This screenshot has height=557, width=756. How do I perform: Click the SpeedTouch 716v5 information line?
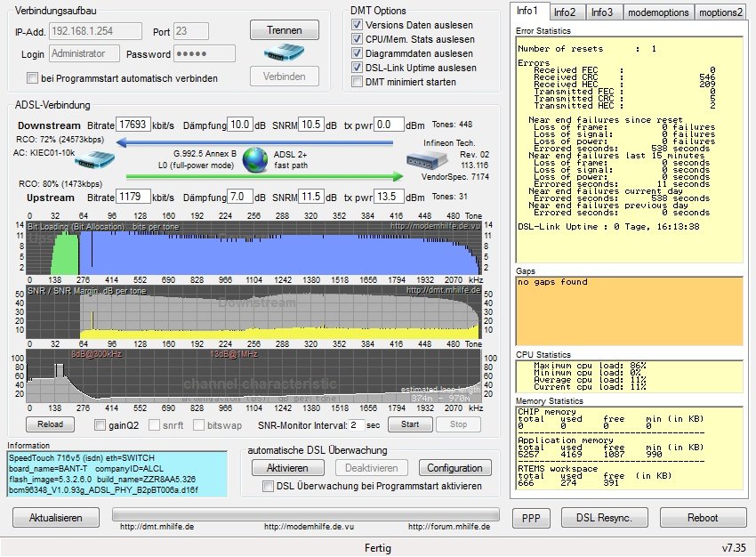point(82,457)
